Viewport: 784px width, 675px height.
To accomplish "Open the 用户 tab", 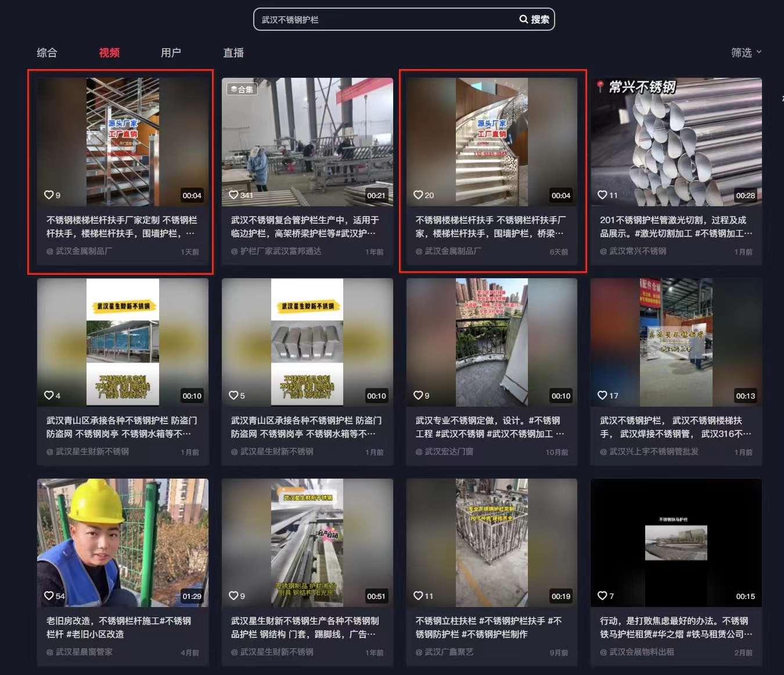I will pyautogui.click(x=171, y=53).
